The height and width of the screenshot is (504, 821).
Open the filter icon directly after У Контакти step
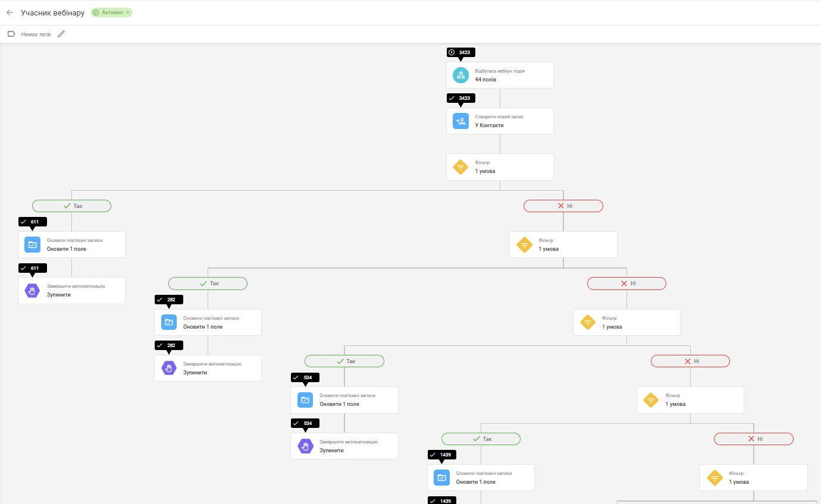click(460, 167)
